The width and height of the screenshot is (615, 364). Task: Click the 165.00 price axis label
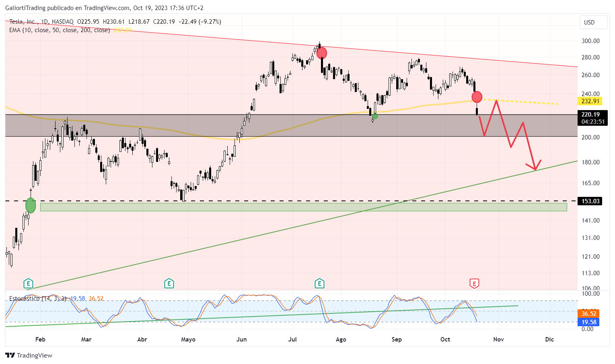click(590, 183)
